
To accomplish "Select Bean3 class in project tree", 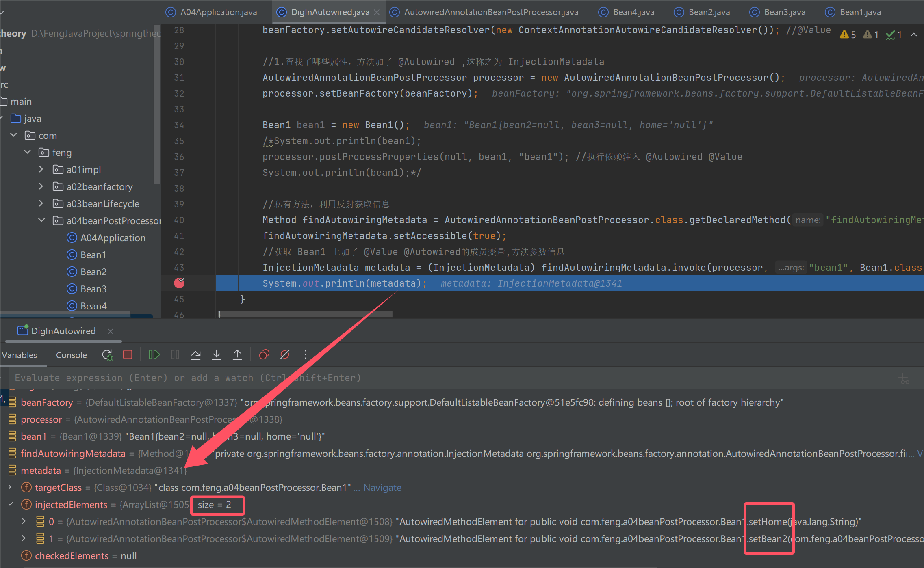I will click(87, 289).
